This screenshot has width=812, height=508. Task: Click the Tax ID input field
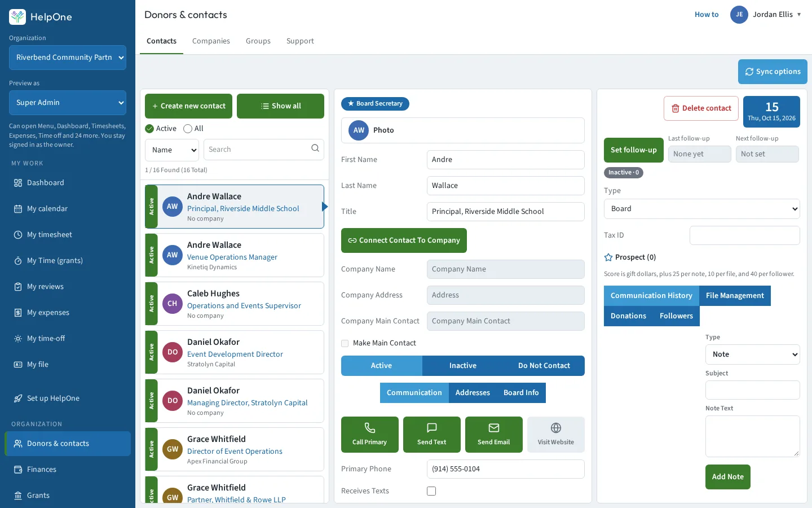pyautogui.click(x=745, y=235)
